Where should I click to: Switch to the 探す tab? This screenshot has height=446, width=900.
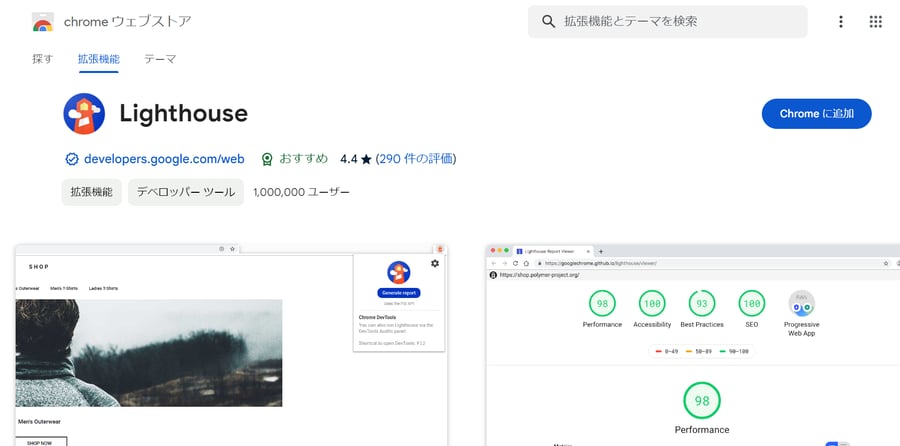tap(42, 59)
